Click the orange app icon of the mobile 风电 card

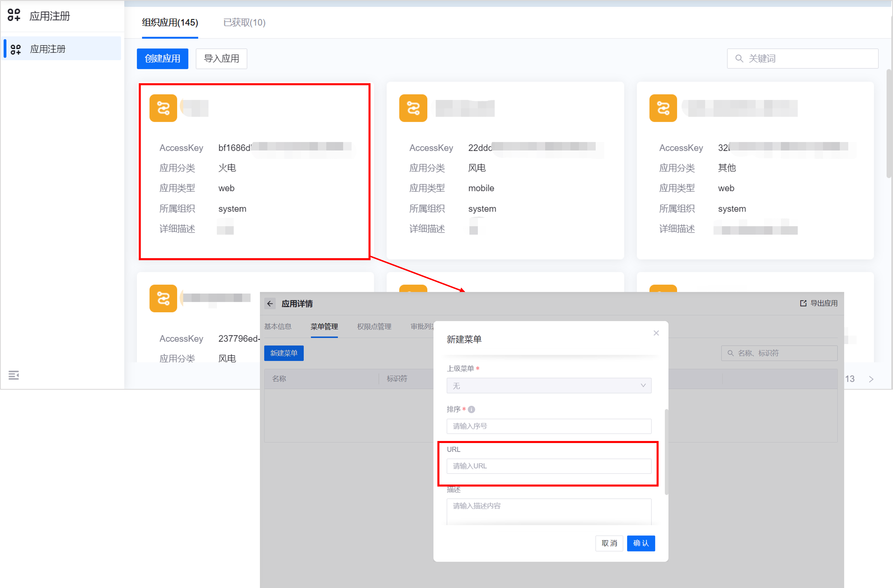(x=413, y=108)
